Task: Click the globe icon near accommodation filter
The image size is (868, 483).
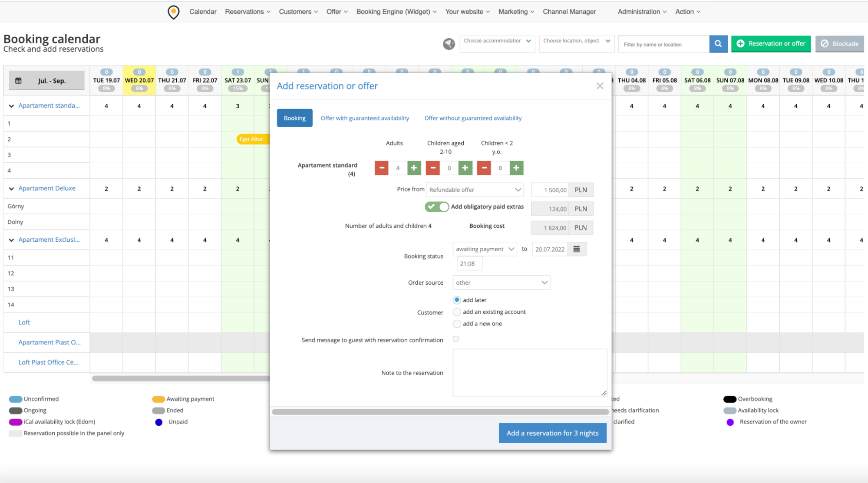Action: tap(449, 44)
